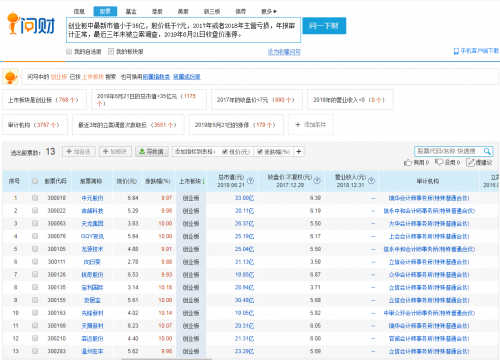Screen dimensions: 500x360
Task: Click the 所属指数类 link
Action: tap(156, 77)
